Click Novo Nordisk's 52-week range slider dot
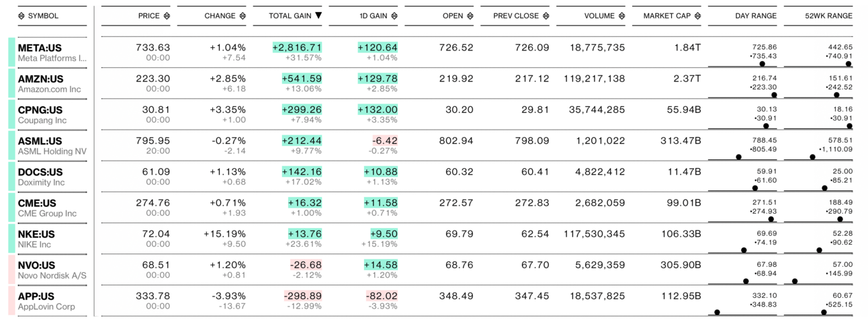This screenshot has width=868, height=324. click(795, 281)
